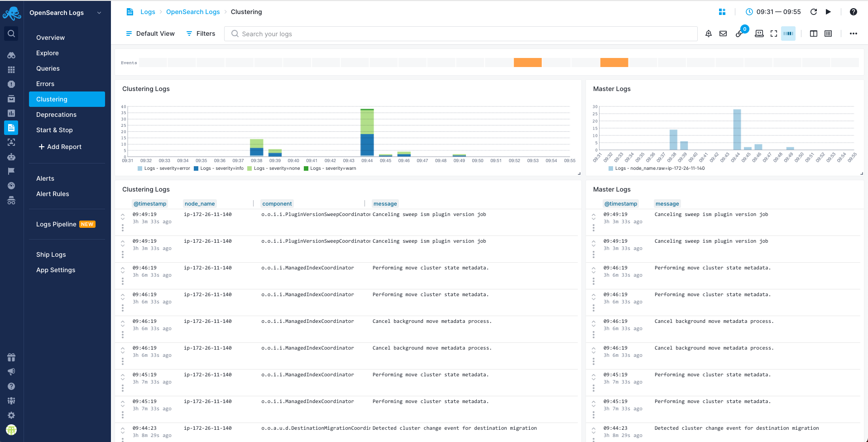Toggle the severity=info legend series

[x=219, y=168]
